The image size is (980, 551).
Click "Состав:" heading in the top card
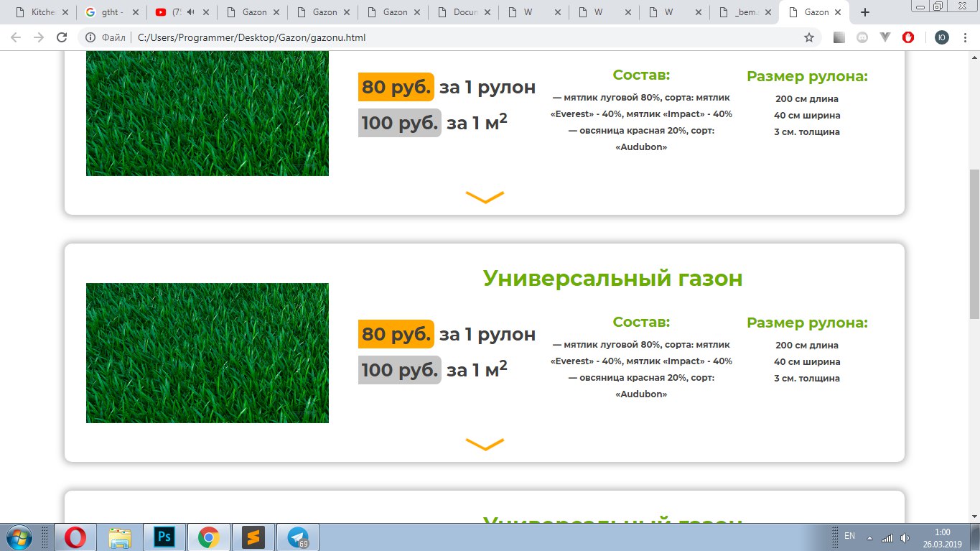pos(641,75)
